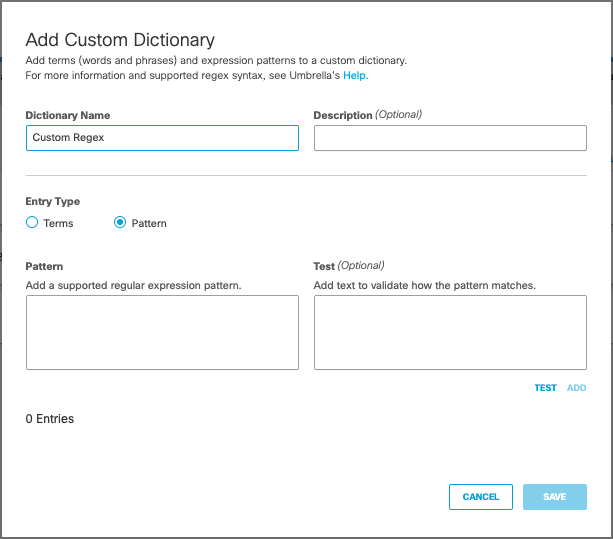Click the 'Entry Type' label
613x539 pixels.
coord(53,201)
